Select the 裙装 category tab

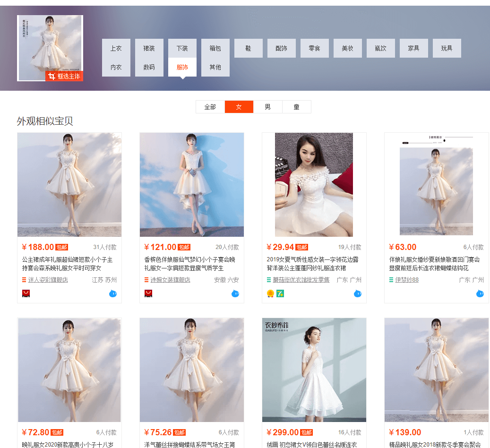pyautogui.click(x=149, y=48)
